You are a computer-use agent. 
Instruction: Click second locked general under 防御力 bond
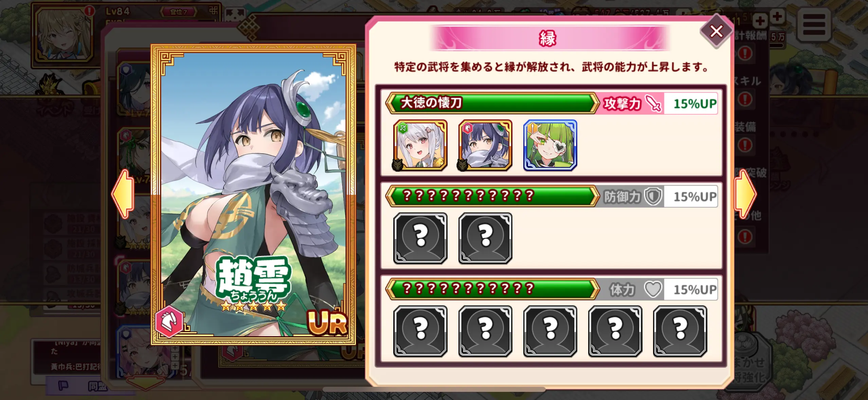pyautogui.click(x=485, y=238)
